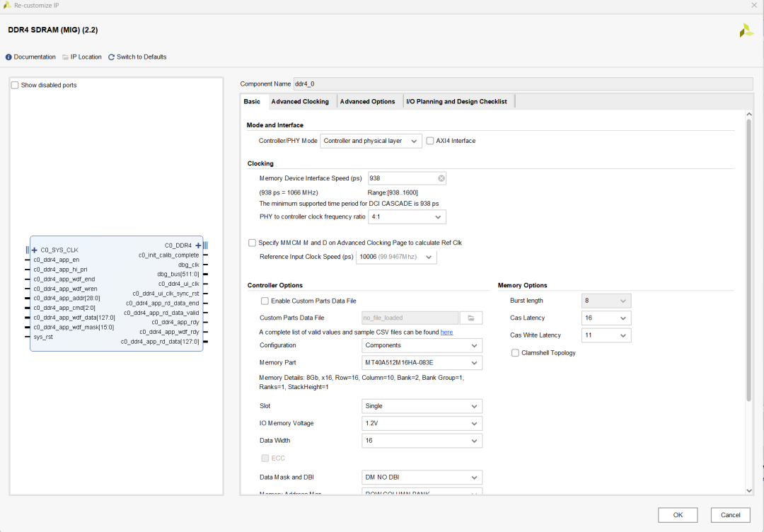Click the OK button
This screenshot has height=532, width=764.
tap(678, 515)
